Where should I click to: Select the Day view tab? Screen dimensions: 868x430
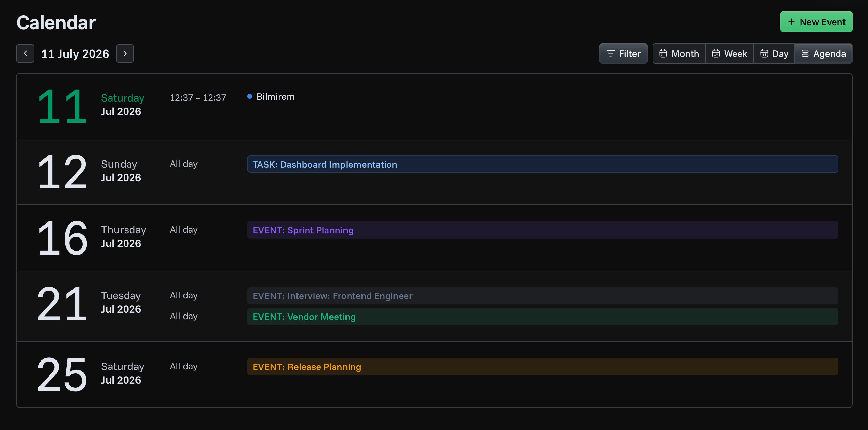tap(774, 53)
